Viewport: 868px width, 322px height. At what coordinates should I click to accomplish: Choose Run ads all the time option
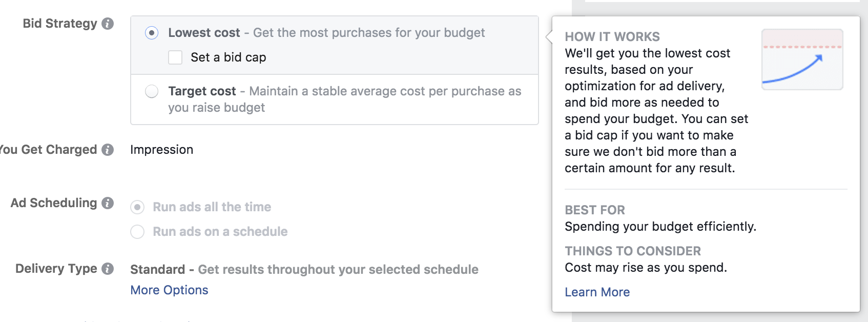point(137,207)
